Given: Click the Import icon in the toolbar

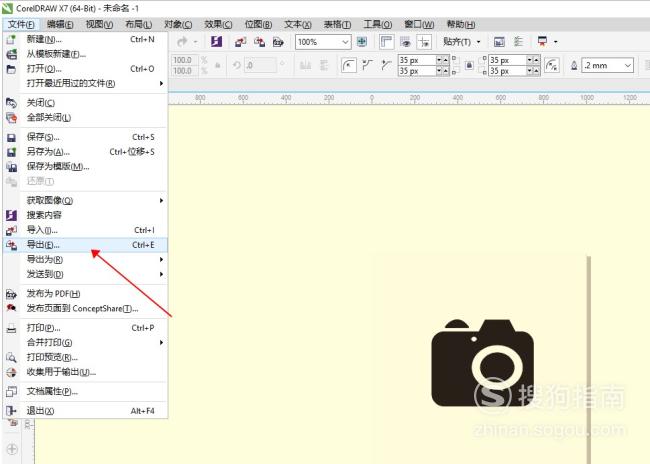Looking at the screenshot, I should 240,41.
